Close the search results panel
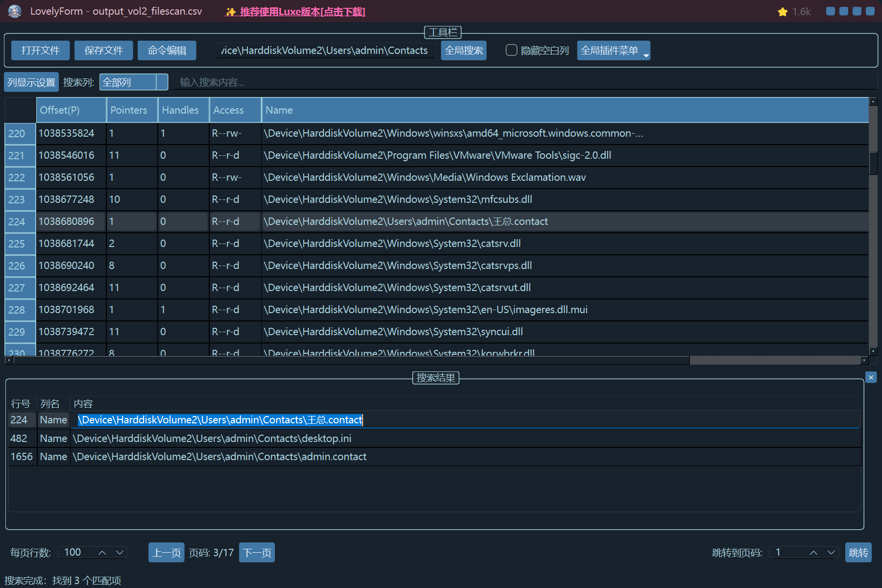882x588 pixels. (x=871, y=377)
